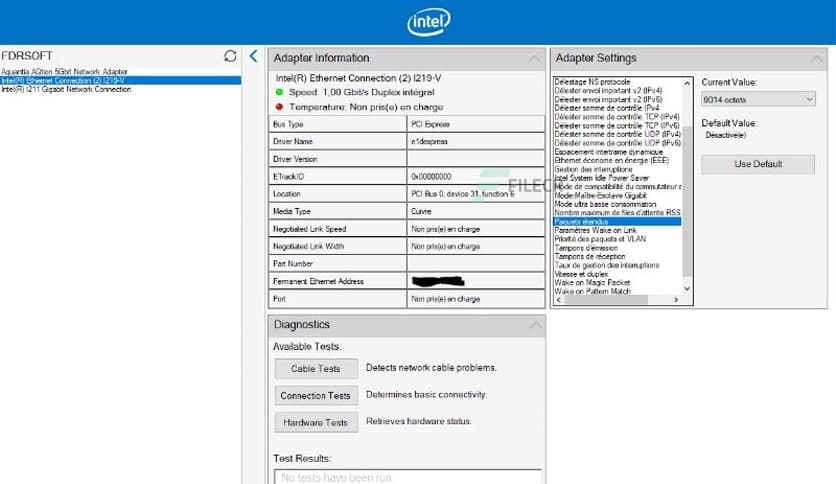Select Paramètres Wake on Link setting

[x=595, y=230]
